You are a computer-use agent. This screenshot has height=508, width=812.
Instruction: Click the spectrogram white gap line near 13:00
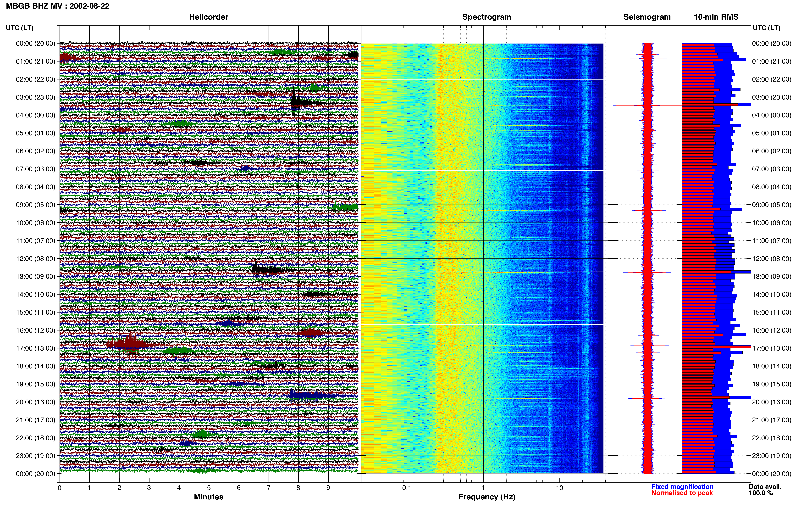(x=482, y=272)
